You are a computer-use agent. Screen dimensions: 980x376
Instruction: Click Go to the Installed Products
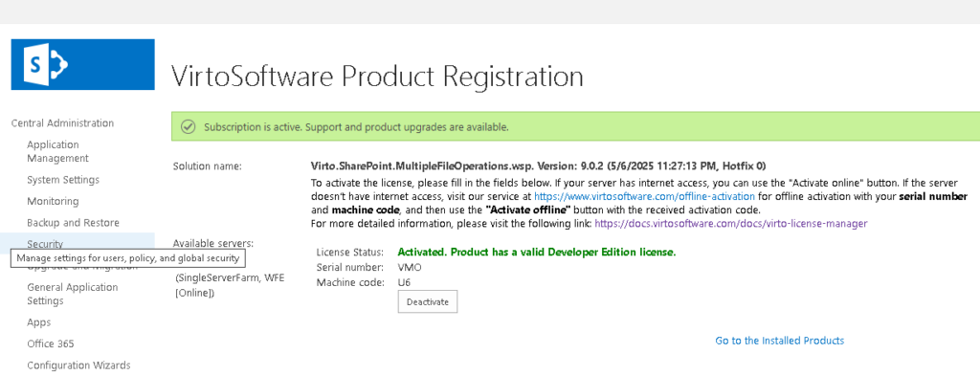[x=779, y=341]
